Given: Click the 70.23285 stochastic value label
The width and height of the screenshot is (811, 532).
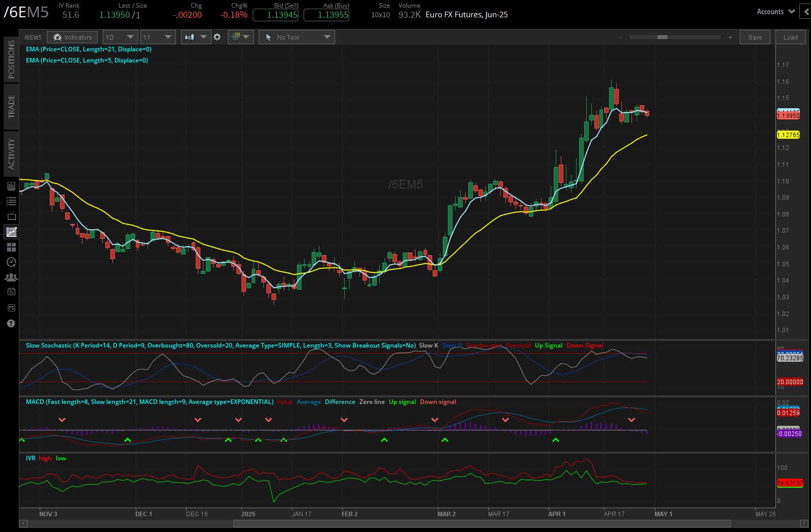Looking at the screenshot, I should click(790, 358).
